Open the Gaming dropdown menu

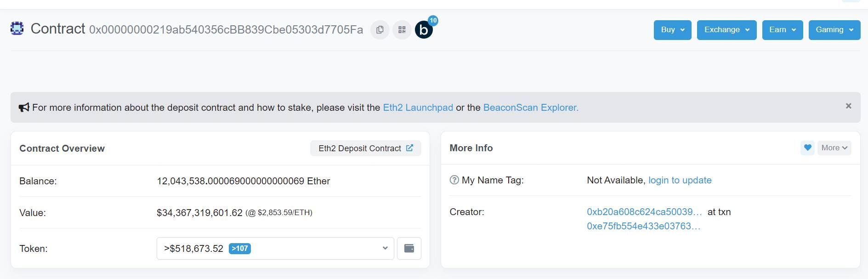coord(834,30)
